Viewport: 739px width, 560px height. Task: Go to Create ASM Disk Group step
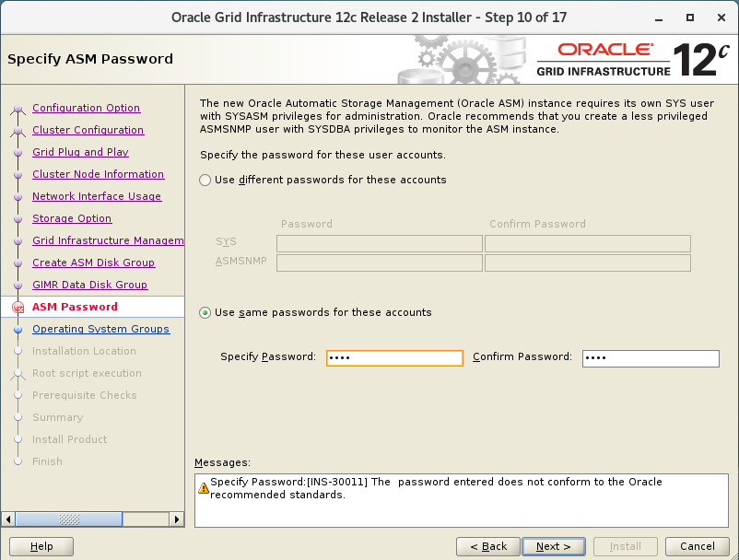[x=93, y=262]
